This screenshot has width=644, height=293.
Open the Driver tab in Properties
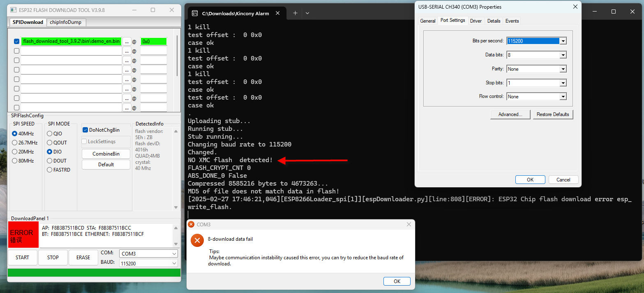tap(476, 21)
